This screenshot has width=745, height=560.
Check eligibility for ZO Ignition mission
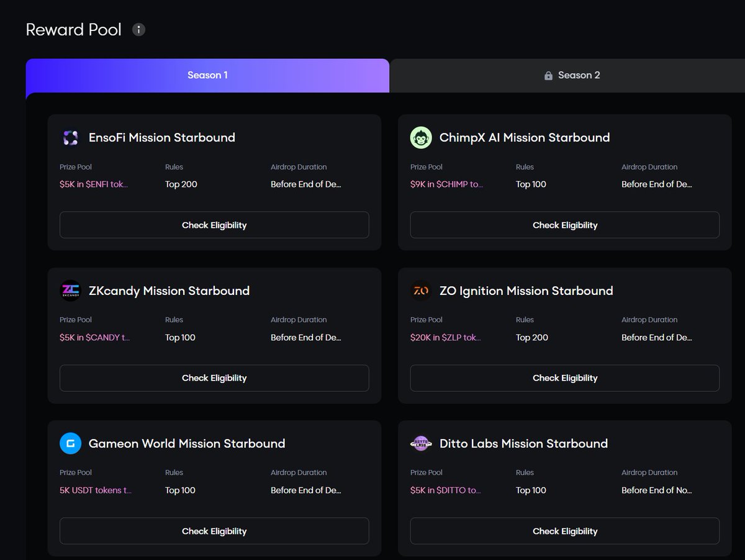coord(564,378)
